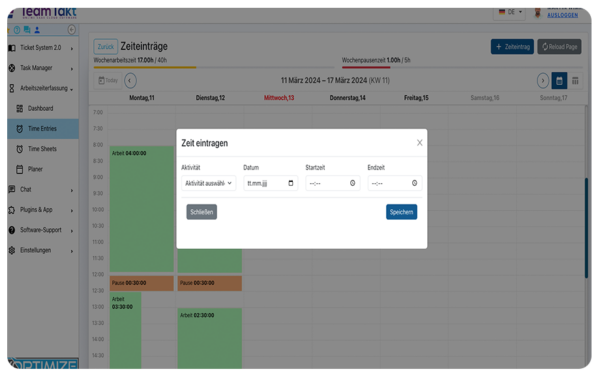This screenshot has width=600, height=378.
Task: Open the chat bubbles icon in sidebar header
Action: click(x=27, y=30)
